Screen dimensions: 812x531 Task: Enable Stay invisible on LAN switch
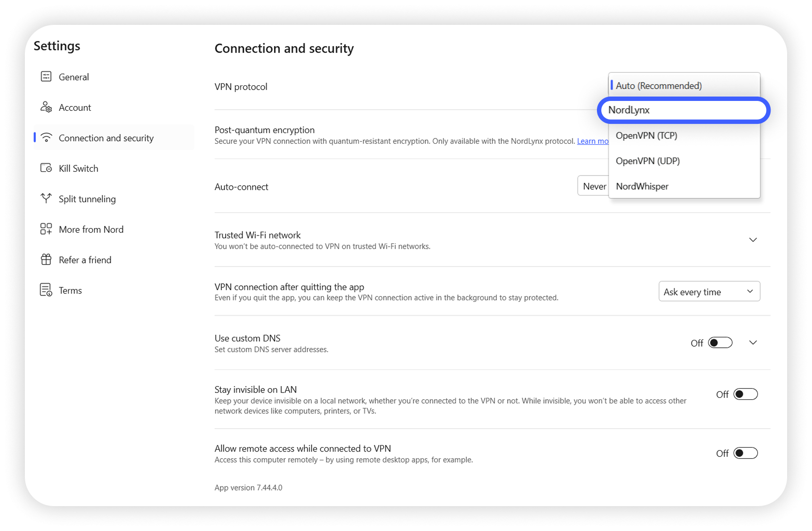746,394
